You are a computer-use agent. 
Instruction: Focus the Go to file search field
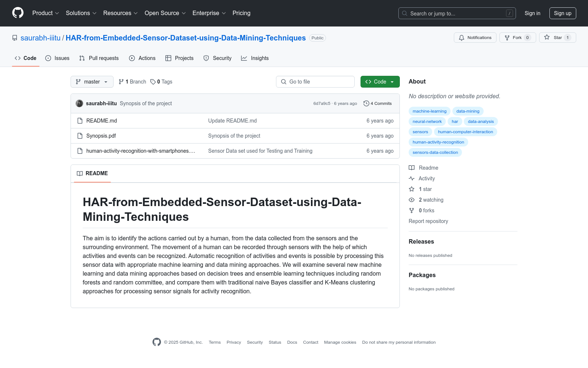pyautogui.click(x=315, y=82)
